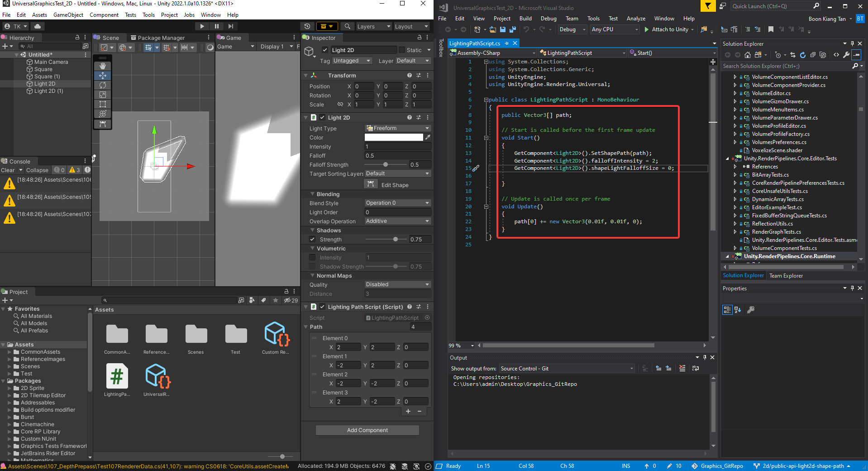Image resolution: width=868 pixels, height=471 pixels.
Task: Click the Unity Pause button
Action: [216, 26]
